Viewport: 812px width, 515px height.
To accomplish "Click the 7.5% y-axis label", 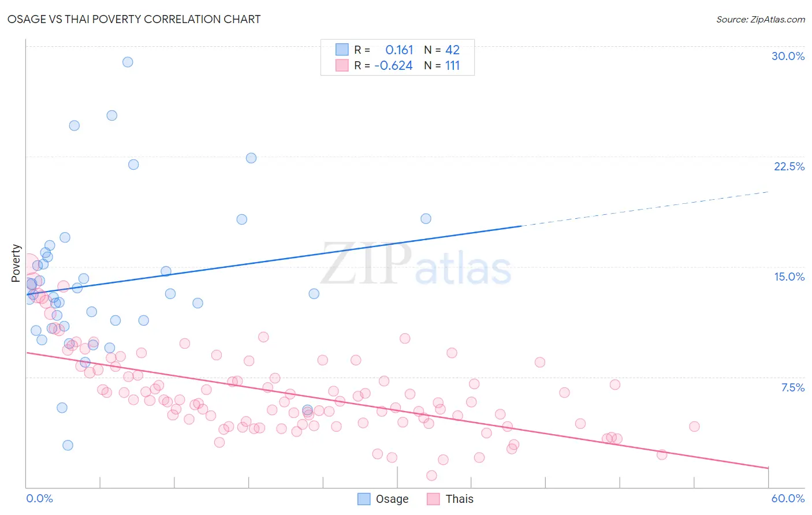I will click(792, 387).
